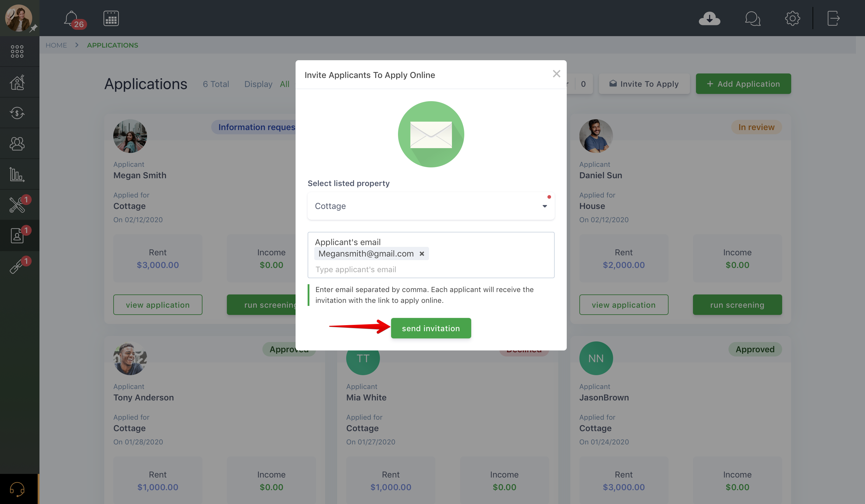Click the envelope illustration in dialog
This screenshot has height=504, width=865.
click(x=431, y=134)
